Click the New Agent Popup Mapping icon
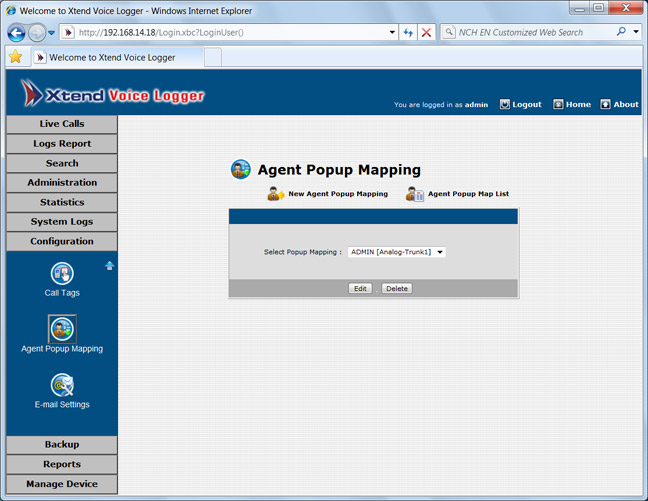 coord(276,193)
